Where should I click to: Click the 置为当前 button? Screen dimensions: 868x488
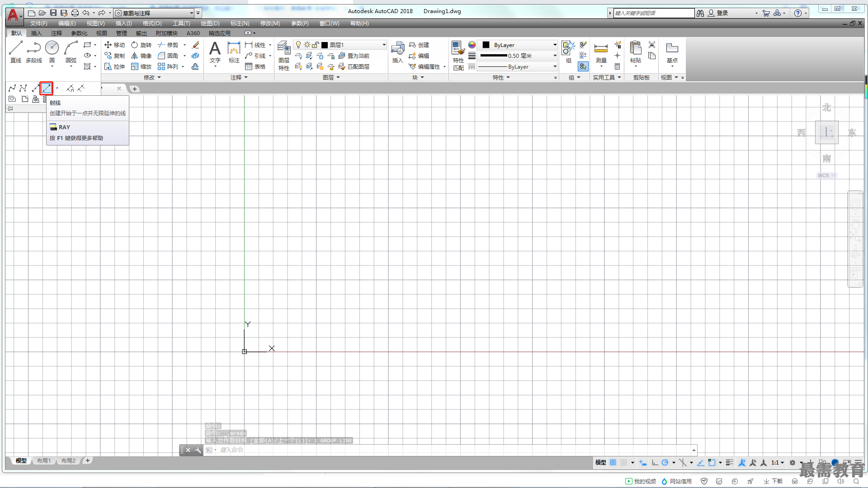coord(354,56)
